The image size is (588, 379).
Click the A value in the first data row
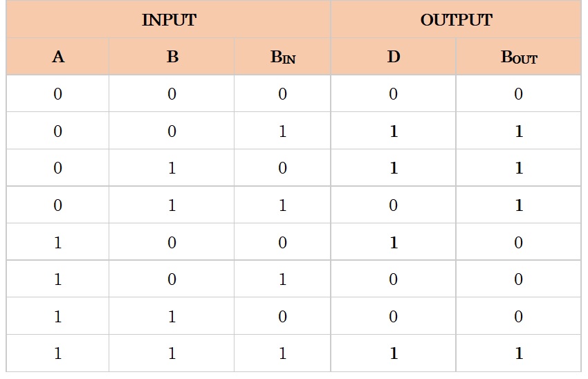click(57, 94)
